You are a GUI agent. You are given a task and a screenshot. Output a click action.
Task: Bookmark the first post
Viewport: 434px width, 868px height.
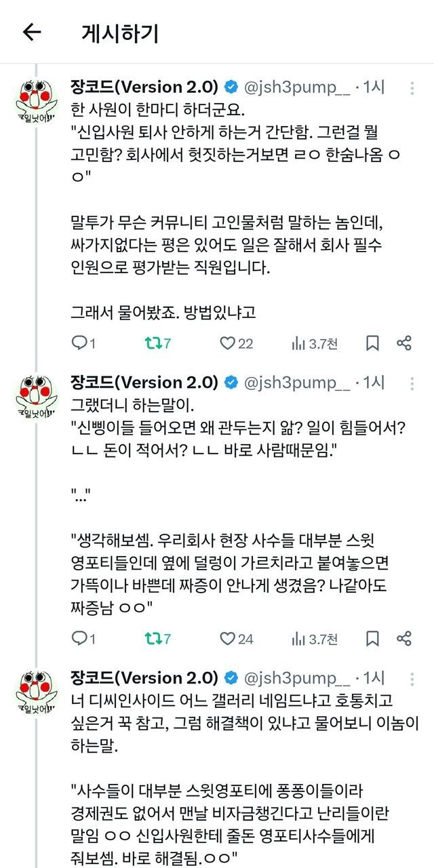click(x=372, y=344)
